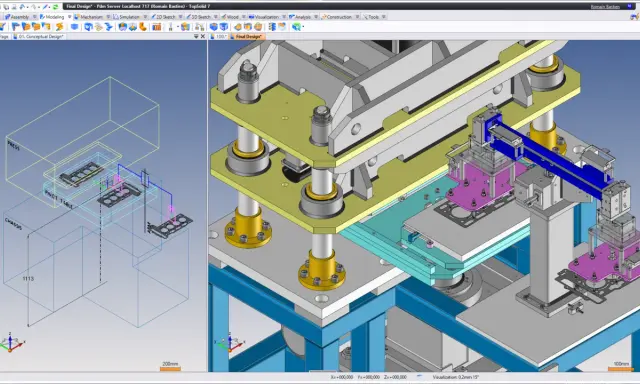The image size is (640, 384).
Task: Click the orange elbow pipe toolbar icon
Action: (x=143, y=27)
